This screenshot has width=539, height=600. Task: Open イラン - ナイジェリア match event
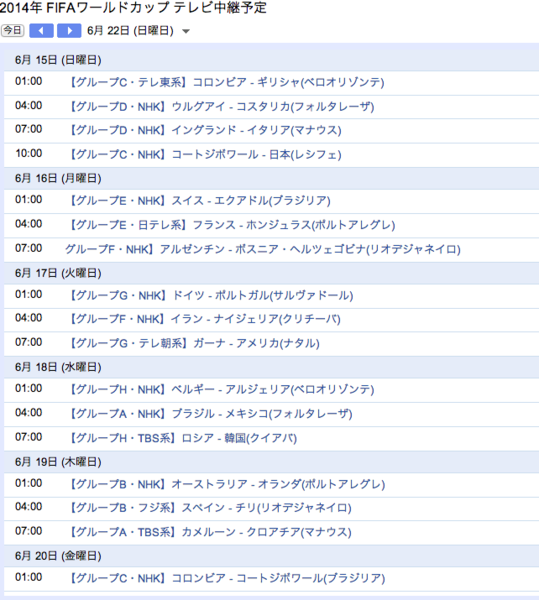tap(204, 319)
